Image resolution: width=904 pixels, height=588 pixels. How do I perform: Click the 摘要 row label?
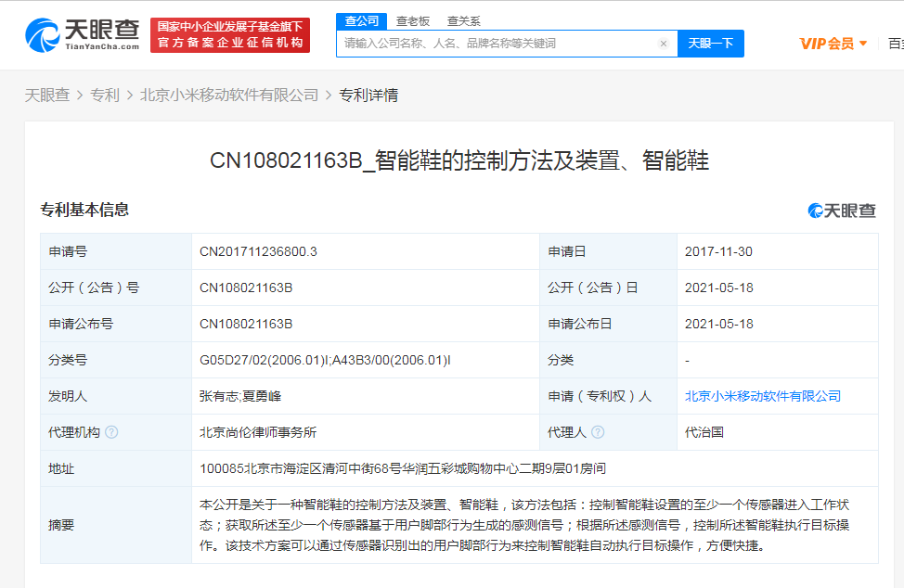[61, 525]
